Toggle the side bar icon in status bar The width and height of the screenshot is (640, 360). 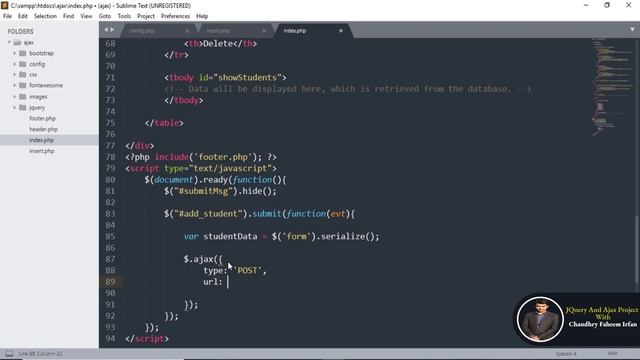pyautogui.click(x=9, y=353)
